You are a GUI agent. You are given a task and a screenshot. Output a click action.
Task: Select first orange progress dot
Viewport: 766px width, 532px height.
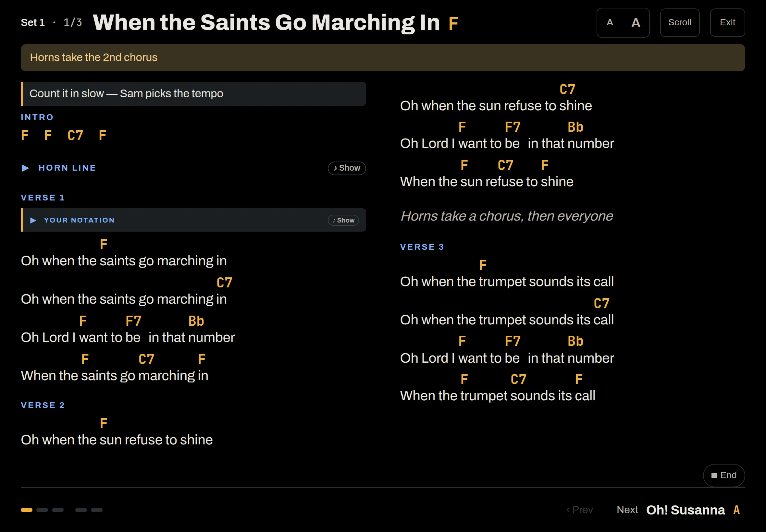[x=26, y=510]
